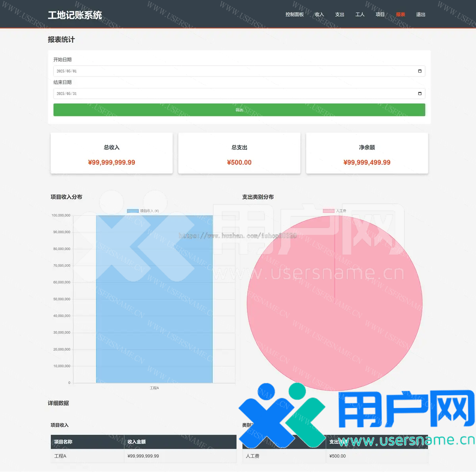Select the highlighted 报表 navigation item
This screenshot has height=472, width=476.
click(x=400, y=15)
